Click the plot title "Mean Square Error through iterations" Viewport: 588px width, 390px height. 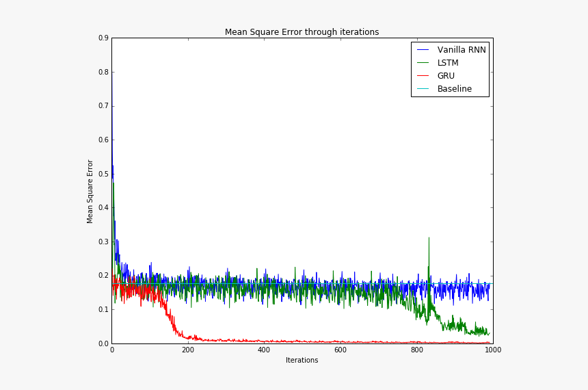tap(302, 32)
